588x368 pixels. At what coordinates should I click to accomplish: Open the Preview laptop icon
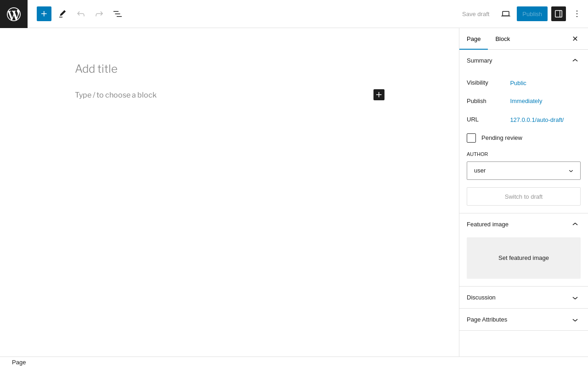(506, 14)
